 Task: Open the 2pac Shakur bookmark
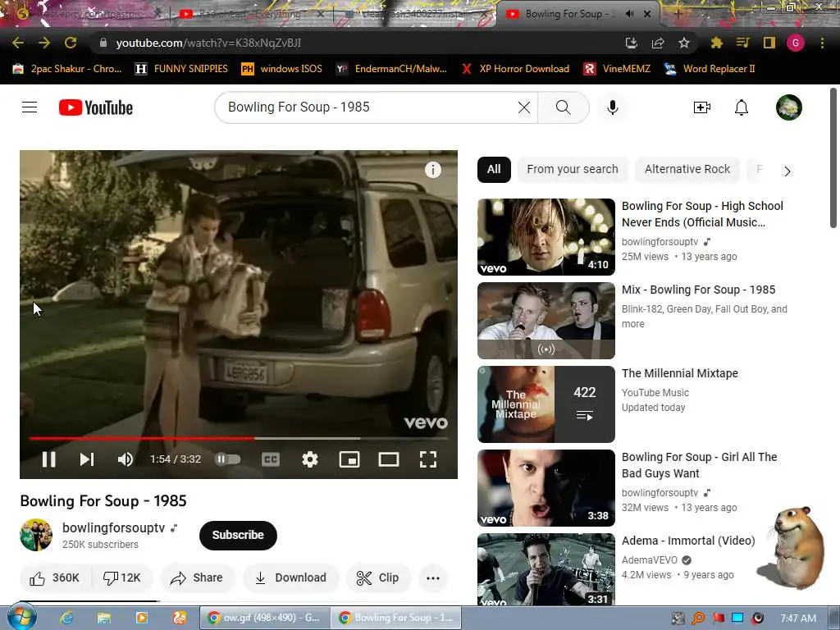[67, 69]
